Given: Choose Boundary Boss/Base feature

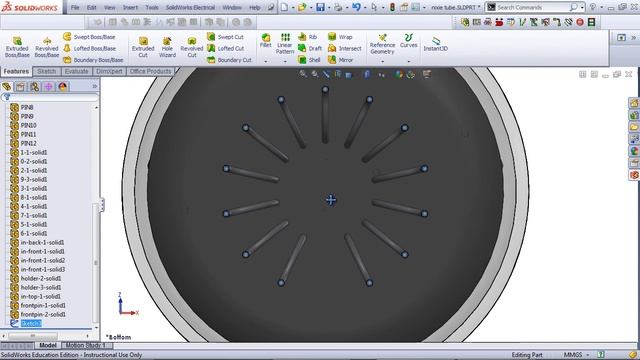Looking at the screenshot, I should [93, 60].
